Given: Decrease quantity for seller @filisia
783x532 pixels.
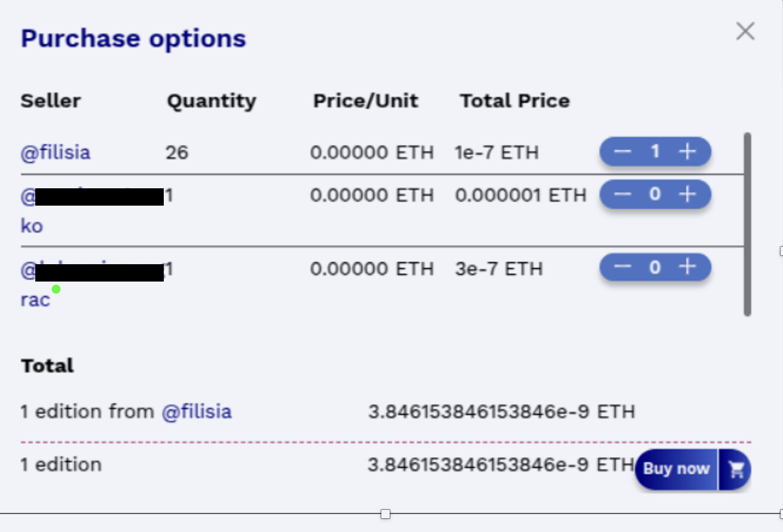Looking at the screenshot, I should tap(622, 152).
